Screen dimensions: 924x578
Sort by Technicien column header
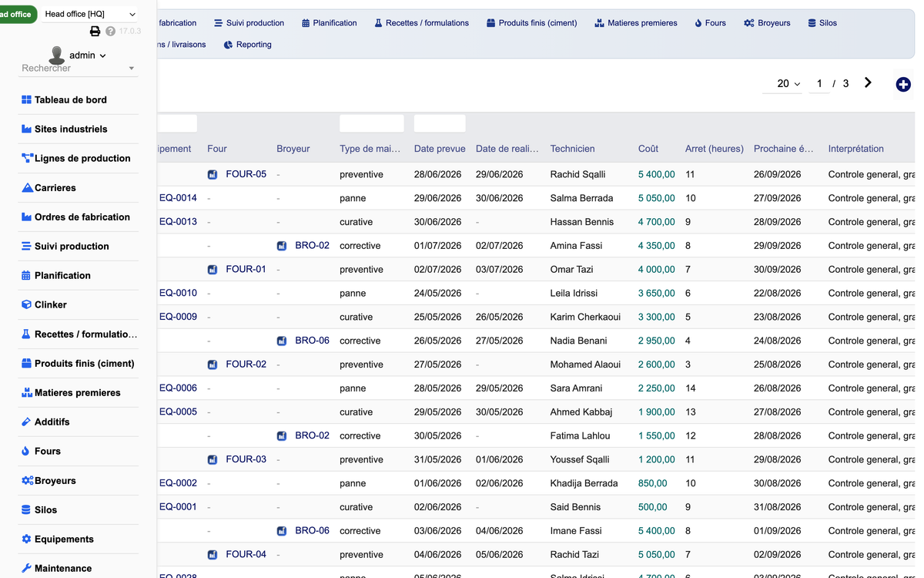(573, 149)
